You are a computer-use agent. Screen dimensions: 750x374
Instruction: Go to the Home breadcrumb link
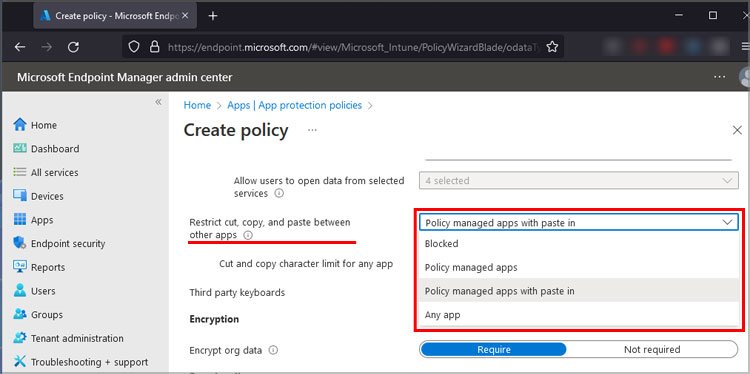click(197, 105)
